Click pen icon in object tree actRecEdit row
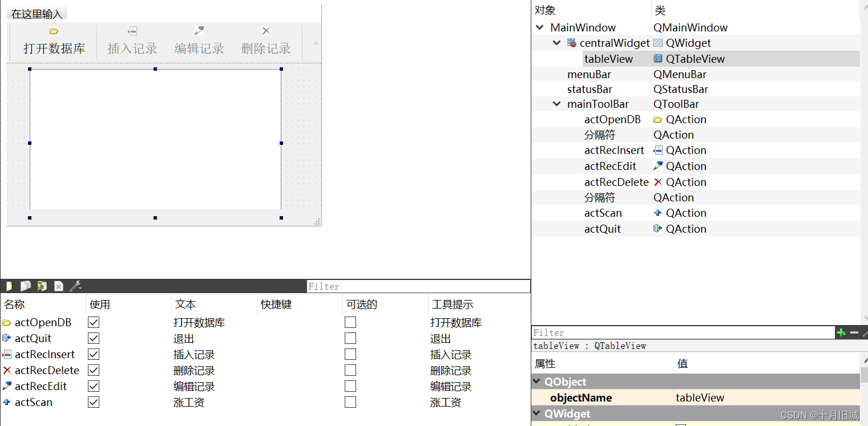Image resolution: width=868 pixels, height=426 pixels. [658, 166]
